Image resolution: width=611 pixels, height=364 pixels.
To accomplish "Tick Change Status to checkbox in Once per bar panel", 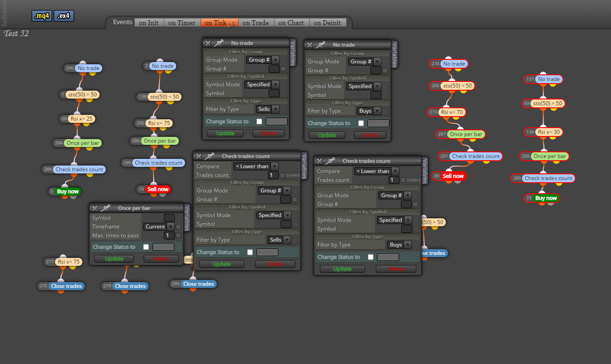I will point(146,247).
